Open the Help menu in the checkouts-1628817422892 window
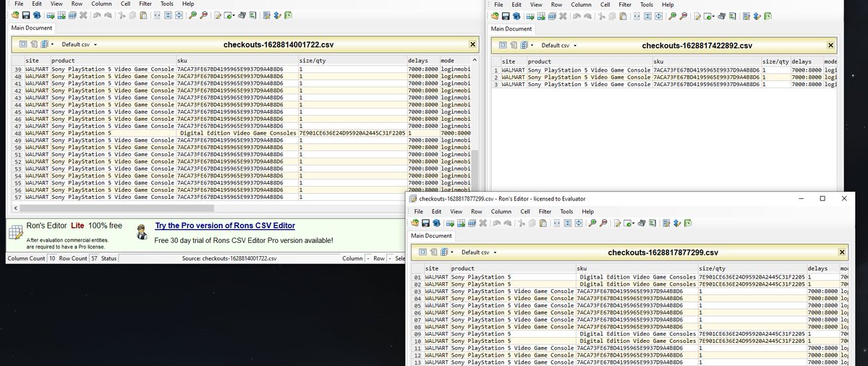The height and width of the screenshot is (366, 868). click(x=667, y=4)
